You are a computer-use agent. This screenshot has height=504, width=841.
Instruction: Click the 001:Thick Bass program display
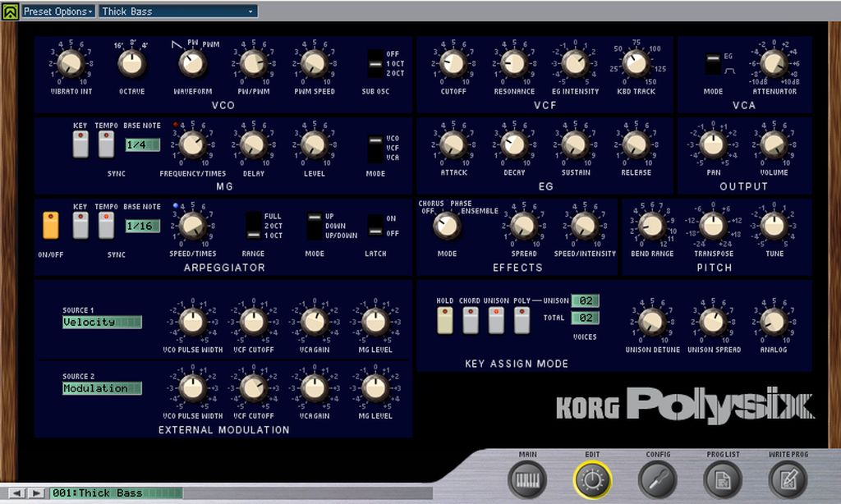tap(117, 493)
